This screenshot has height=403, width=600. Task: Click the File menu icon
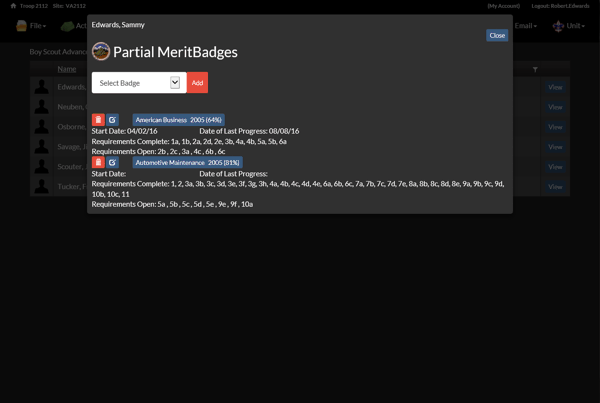[21, 26]
